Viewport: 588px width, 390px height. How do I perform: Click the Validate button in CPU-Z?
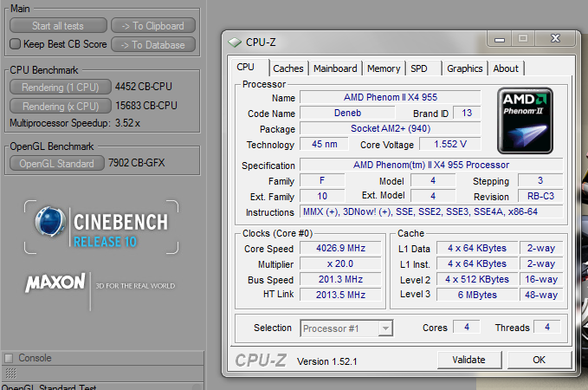(469, 360)
